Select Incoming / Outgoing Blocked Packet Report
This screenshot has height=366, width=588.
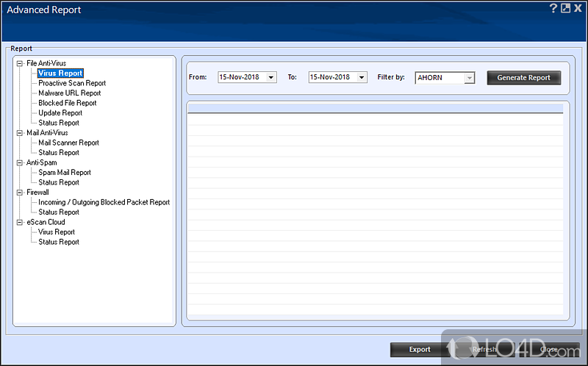104,202
